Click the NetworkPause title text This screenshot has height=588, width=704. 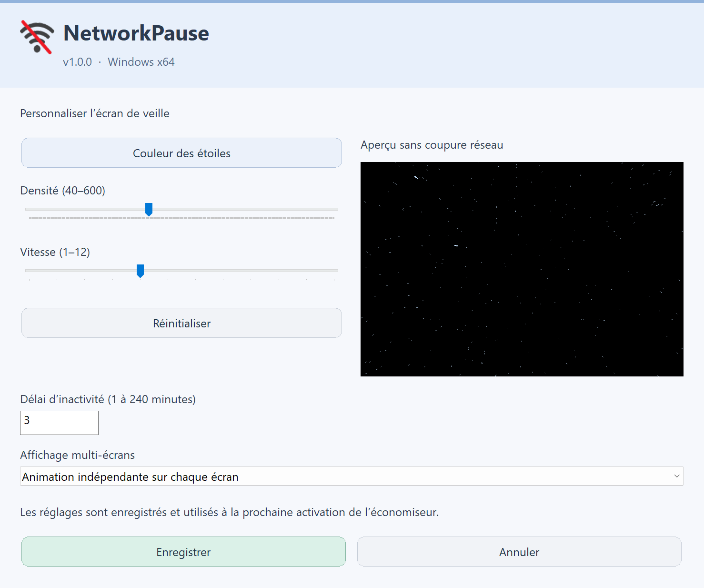tap(136, 33)
